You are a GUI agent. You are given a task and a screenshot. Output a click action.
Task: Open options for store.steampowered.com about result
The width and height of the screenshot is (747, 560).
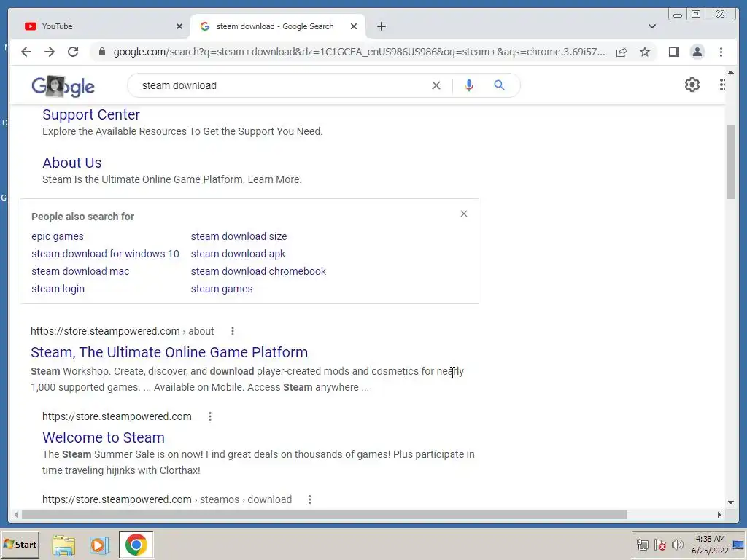(x=233, y=331)
